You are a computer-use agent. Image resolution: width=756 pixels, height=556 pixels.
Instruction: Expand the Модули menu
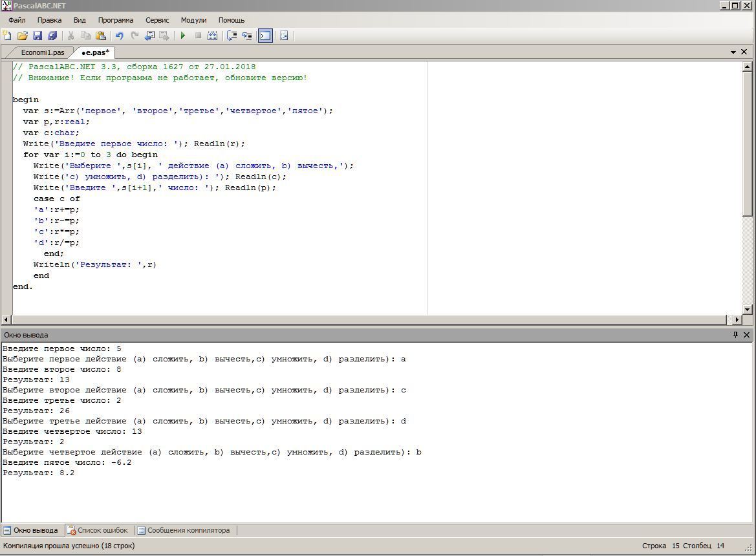click(x=193, y=20)
